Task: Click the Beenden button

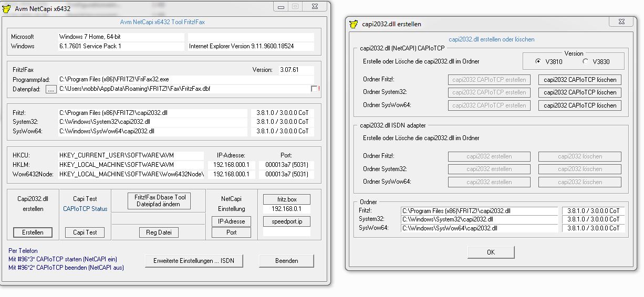Action: (x=286, y=260)
